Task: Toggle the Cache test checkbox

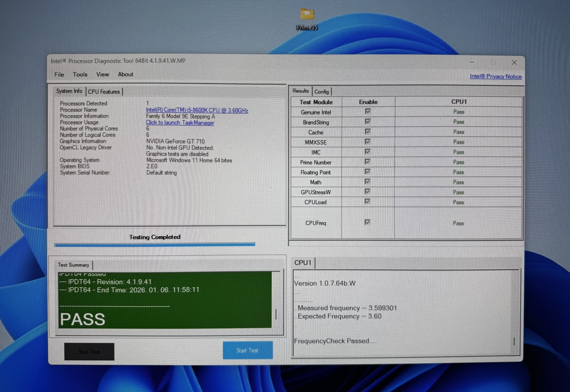Action: (x=368, y=132)
